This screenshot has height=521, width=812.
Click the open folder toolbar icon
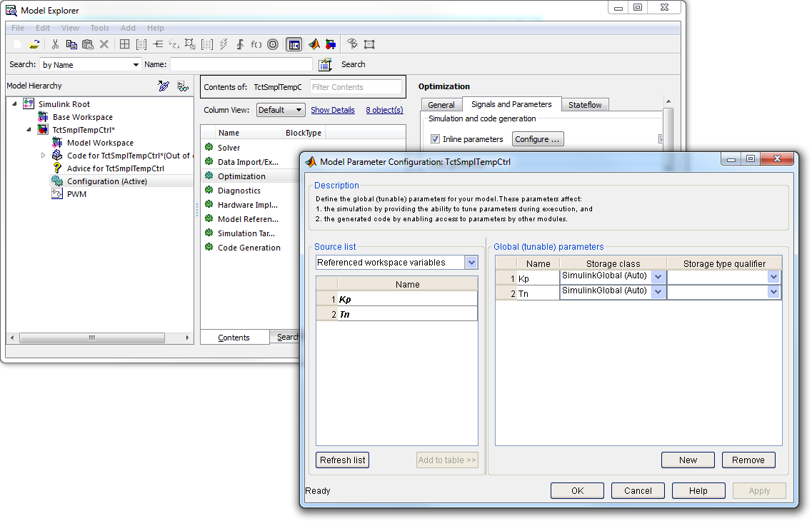(x=34, y=44)
